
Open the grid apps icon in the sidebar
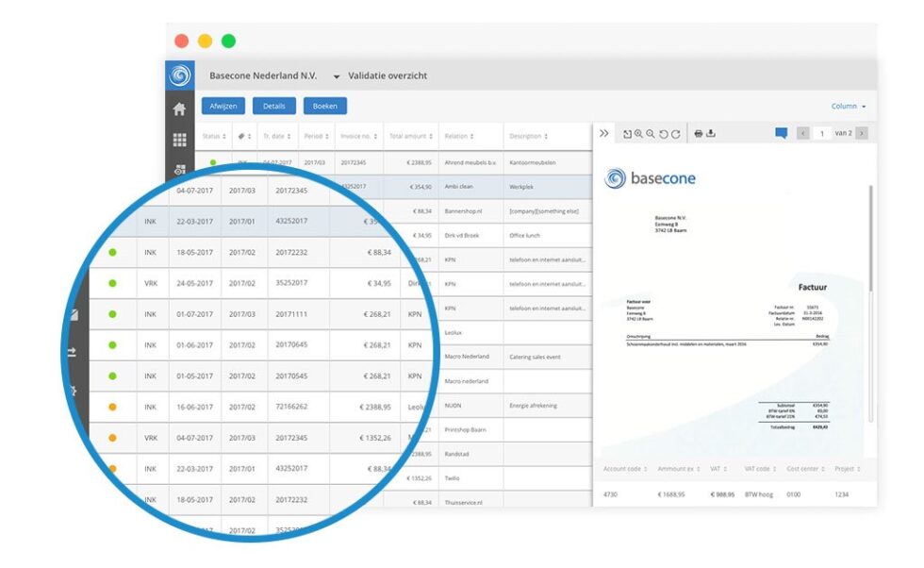tap(179, 140)
